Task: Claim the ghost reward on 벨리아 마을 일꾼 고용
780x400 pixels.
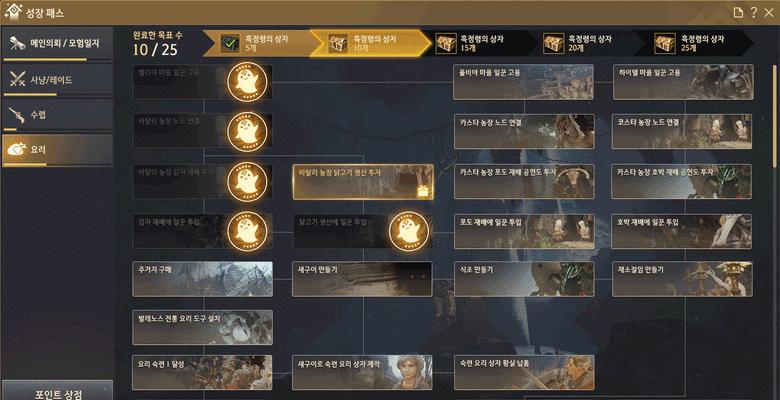Action: click(x=247, y=82)
